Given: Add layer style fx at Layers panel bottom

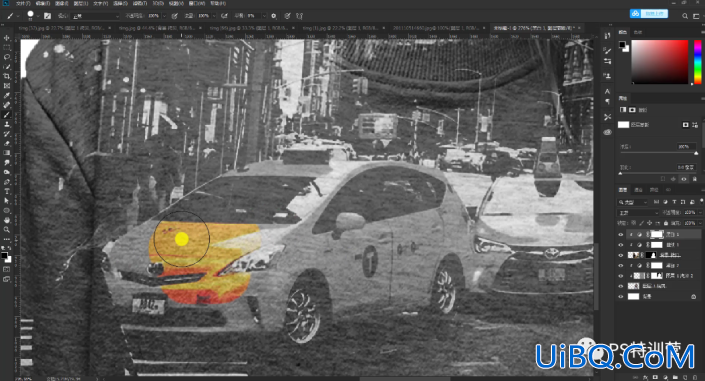Looking at the screenshot, I should pyautogui.click(x=646, y=377).
